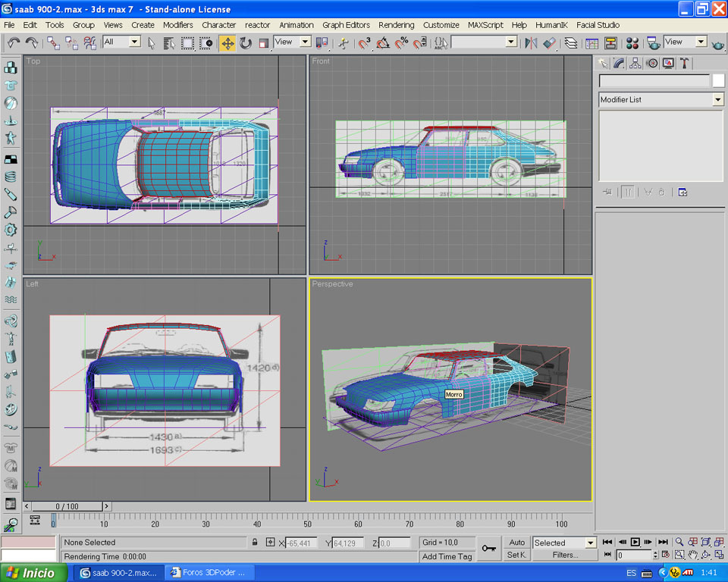The height and width of the screenshot is (582, 728).
Task: Choose the Select Object arrow tool
Action: tap(152, 43)
